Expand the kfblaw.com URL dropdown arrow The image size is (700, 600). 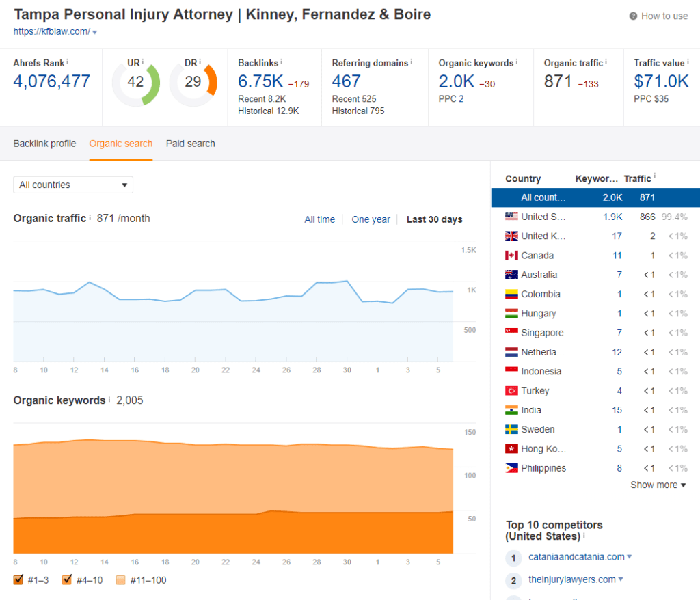coord(94,32)
